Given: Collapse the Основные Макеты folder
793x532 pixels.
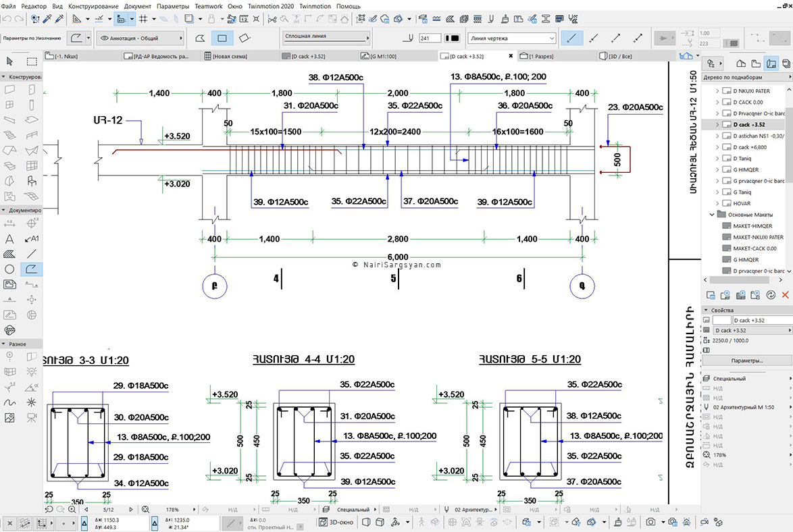Looking at the screenshot, I should 712,215.
